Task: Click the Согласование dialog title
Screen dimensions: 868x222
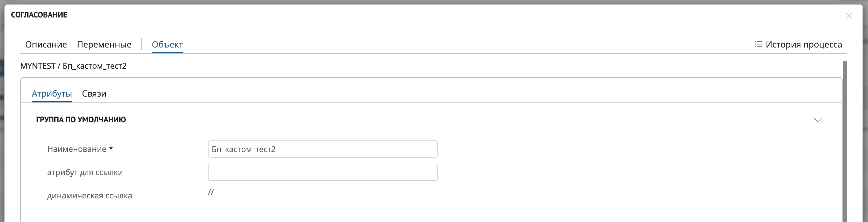Action: point(39,15)
